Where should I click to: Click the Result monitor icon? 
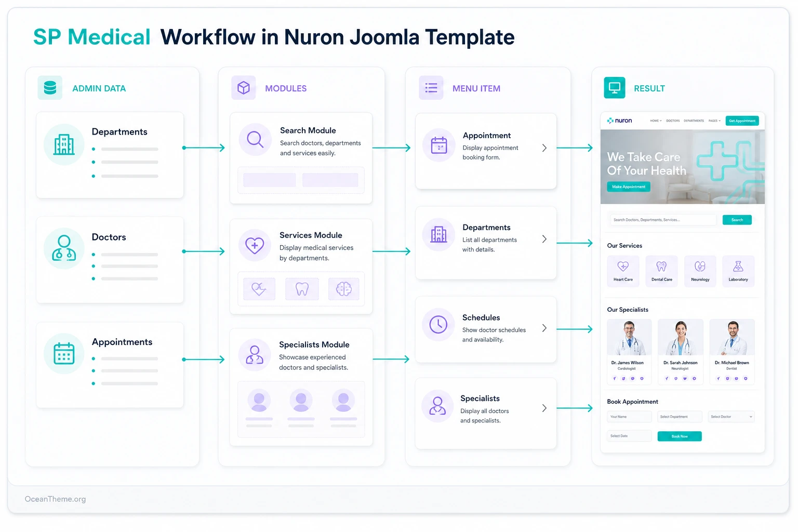click(615, 88)
